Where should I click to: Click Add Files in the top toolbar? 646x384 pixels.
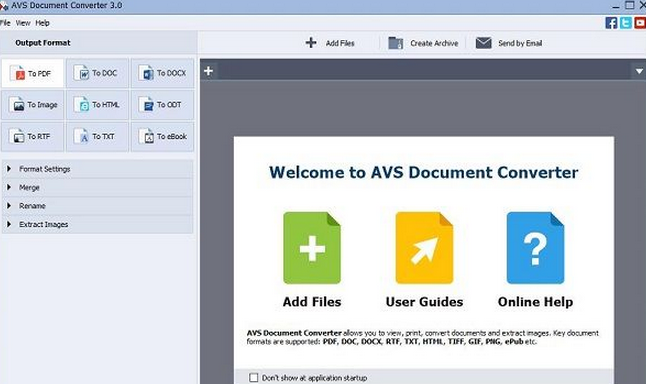pos(330,43)
